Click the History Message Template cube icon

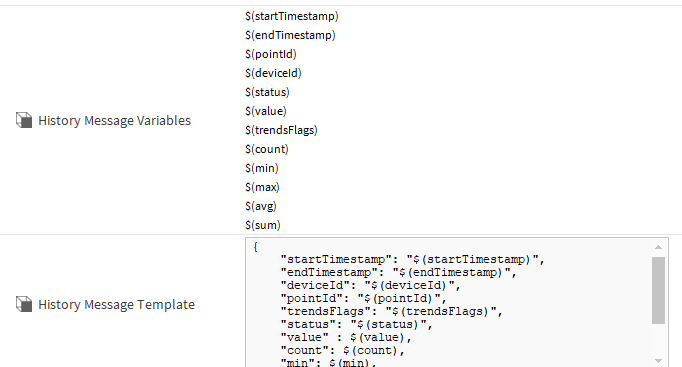coord(24,304)
